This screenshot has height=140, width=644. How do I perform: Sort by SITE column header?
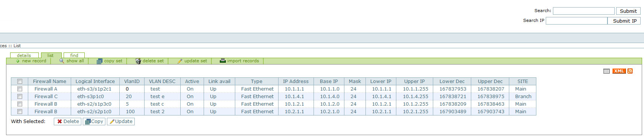click(x=523, y=82)
